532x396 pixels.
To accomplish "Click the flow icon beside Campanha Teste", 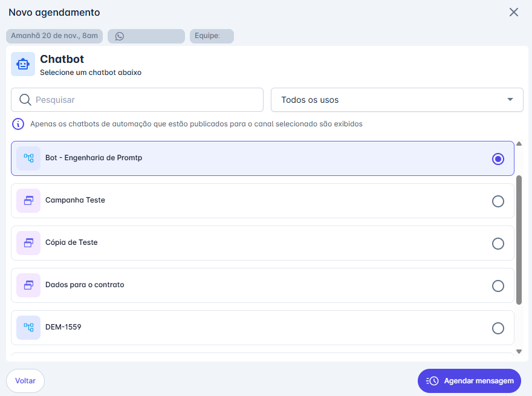I will (x=28, y=201).
